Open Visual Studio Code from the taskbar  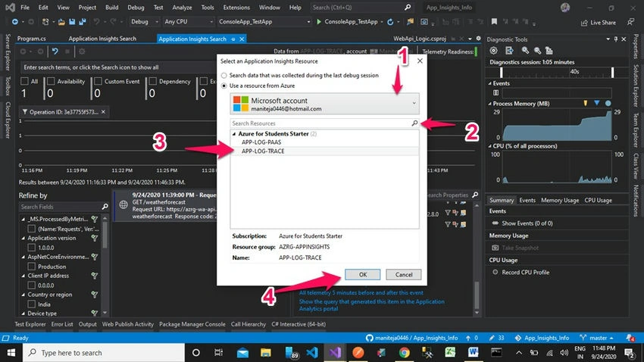pyautogui.click(x=311, y=353)
